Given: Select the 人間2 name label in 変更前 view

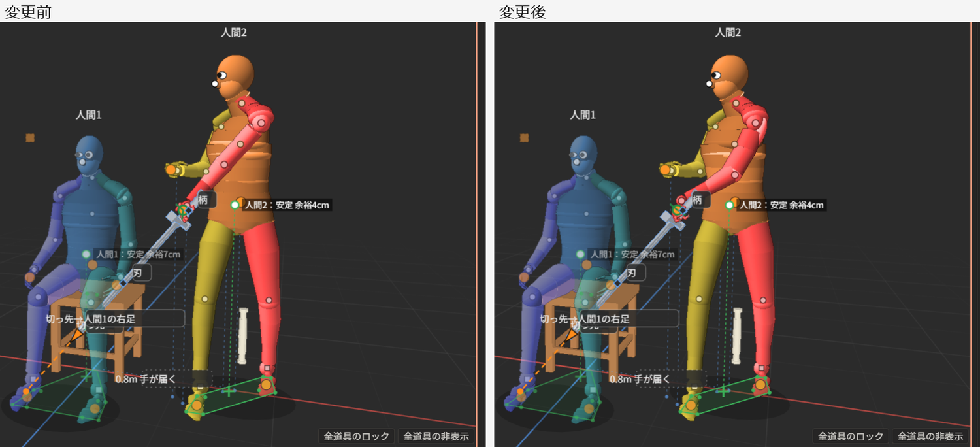Looking at the screenshot, I should click(x=233, y=32).
